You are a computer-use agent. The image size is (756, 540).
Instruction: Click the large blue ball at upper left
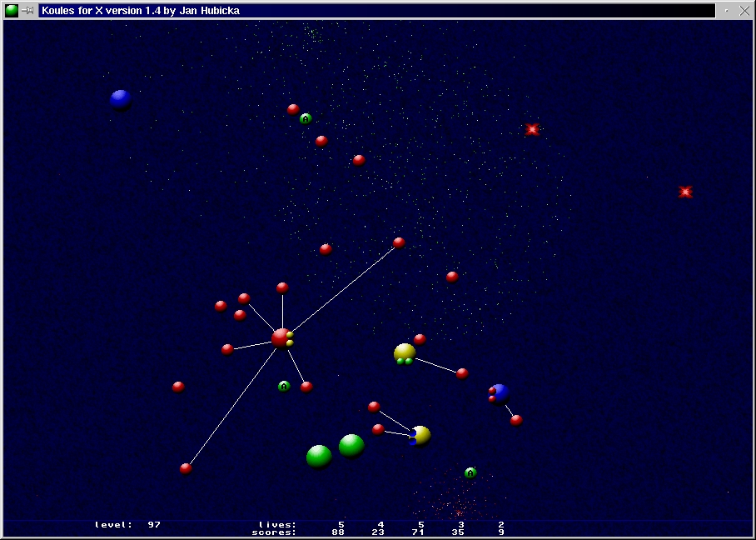coord(121,99)
